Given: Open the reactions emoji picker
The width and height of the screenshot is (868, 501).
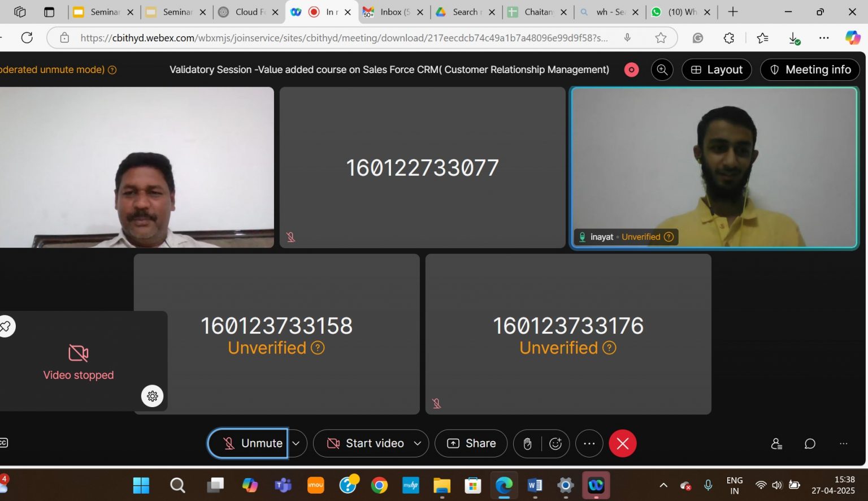Looking at the screenshot, I should click(555, 444).
